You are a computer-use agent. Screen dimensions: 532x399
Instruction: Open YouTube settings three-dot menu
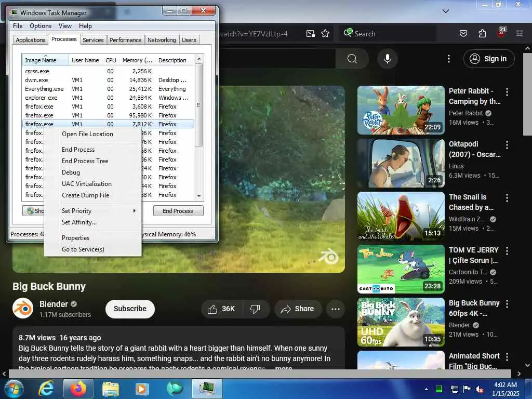(x=448, y=59)
